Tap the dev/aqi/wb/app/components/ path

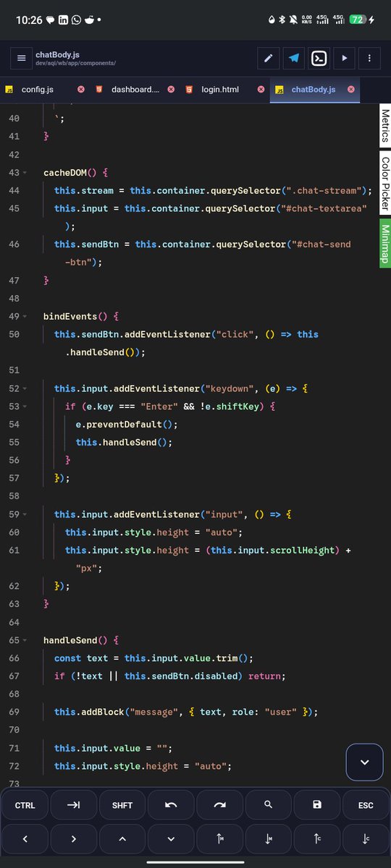pyautogui.click(x=75, y=64)
